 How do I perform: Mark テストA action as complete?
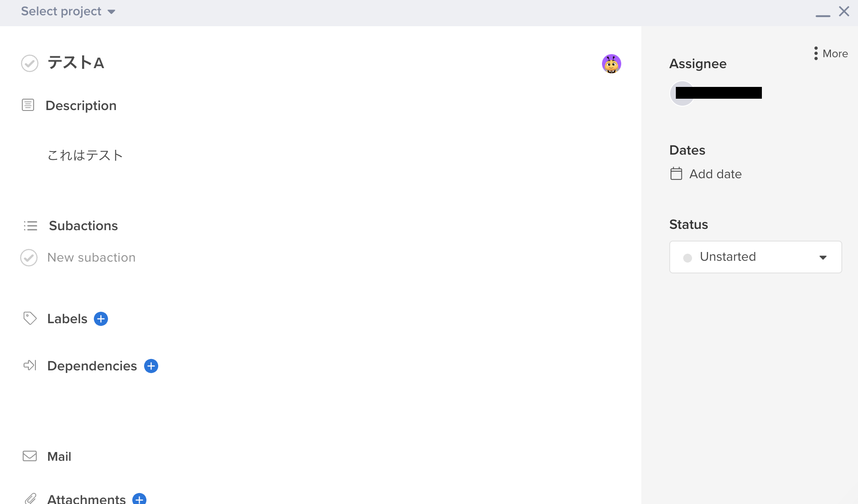pyautogui.click(x=30, y=63)
